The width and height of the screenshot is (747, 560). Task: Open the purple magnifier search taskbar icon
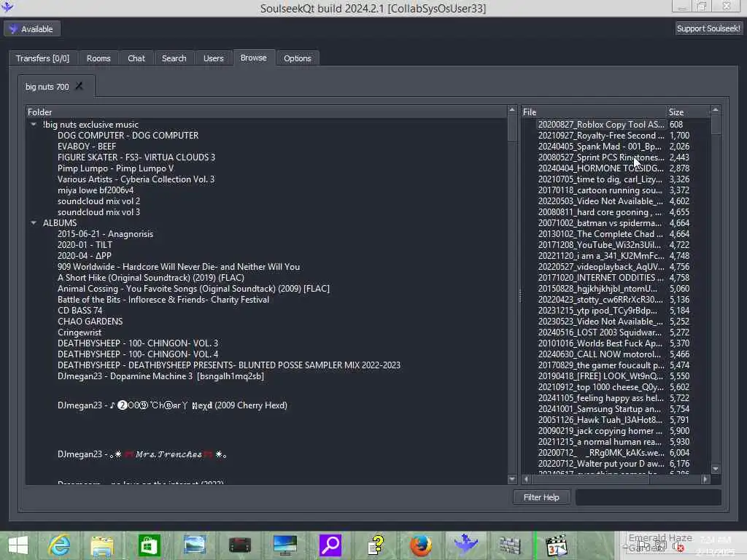330,545
